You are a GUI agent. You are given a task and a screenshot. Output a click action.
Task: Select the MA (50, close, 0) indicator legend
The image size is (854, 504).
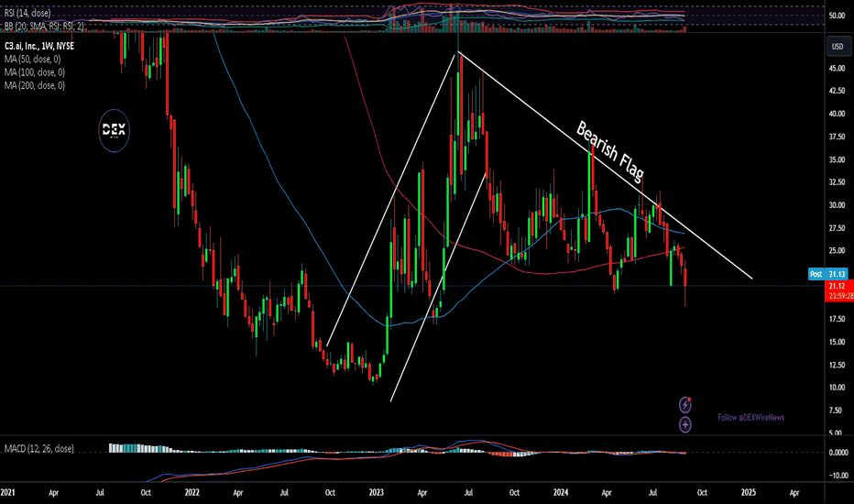pyautogui.click(x=33, y=59)
